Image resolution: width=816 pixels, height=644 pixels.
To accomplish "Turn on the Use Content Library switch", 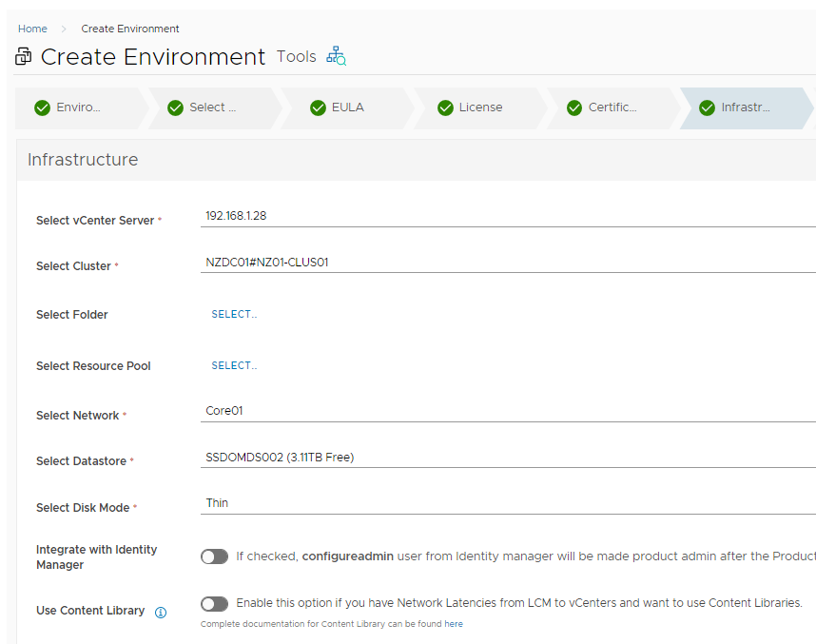I will 214,603.
